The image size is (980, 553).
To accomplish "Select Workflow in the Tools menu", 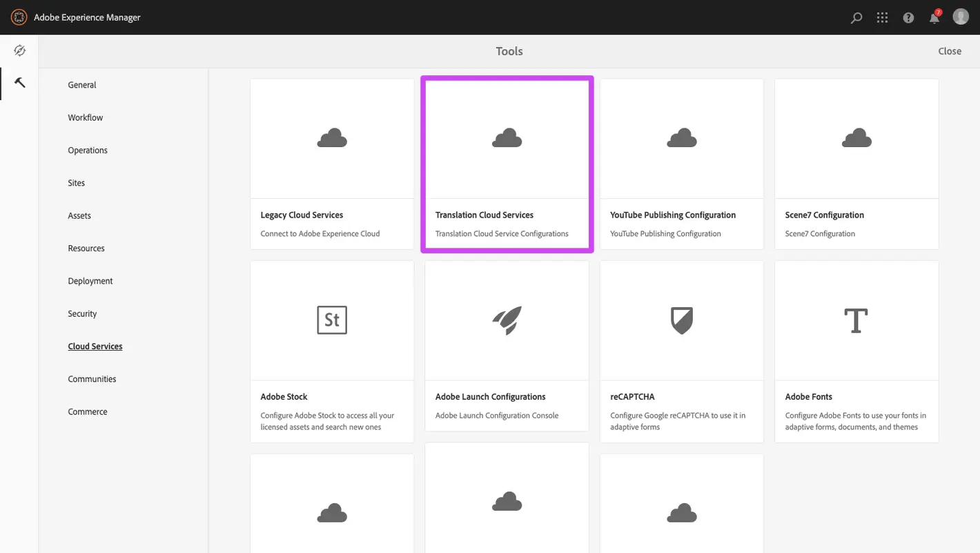I will tap(86, 117).
